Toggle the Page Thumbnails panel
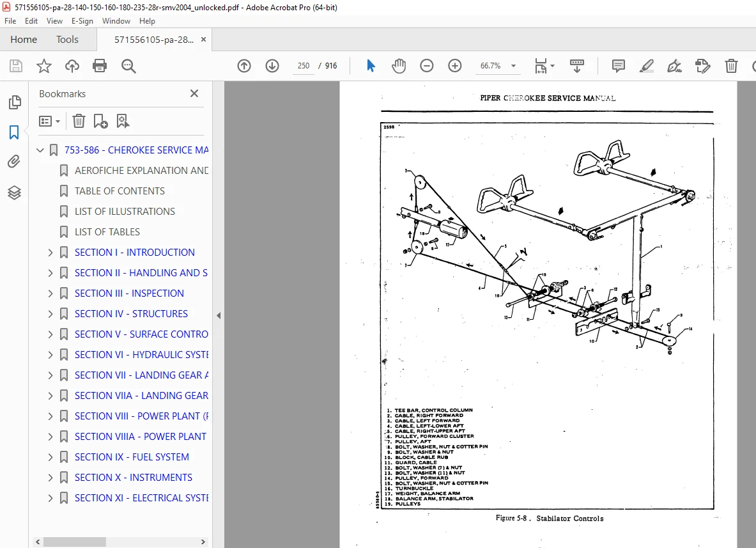Screen dimensions: 756x548 click(x=15, y=102)
